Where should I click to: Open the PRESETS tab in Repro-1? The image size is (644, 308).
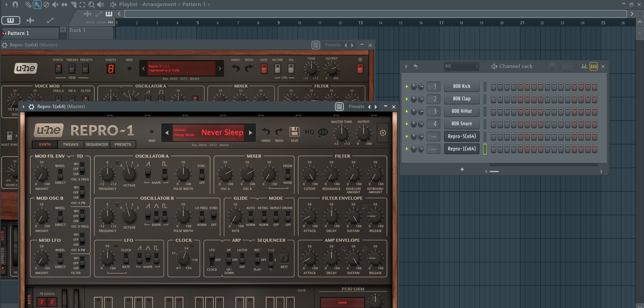[123, 144]
